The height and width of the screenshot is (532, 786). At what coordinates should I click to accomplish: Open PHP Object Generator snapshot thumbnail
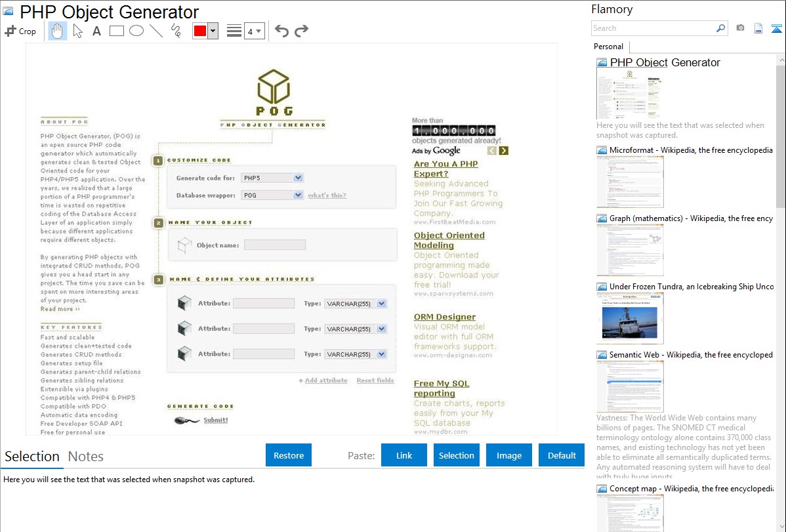(630, 94)
